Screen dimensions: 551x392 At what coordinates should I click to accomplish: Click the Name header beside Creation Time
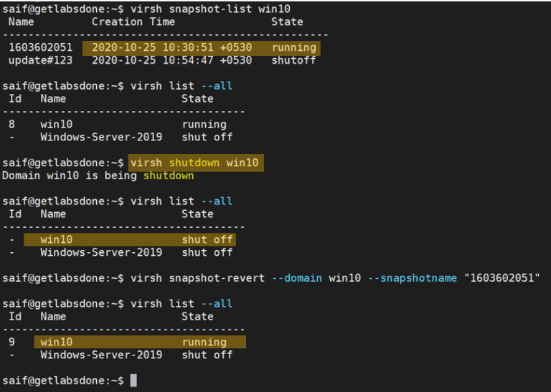click(21, 21)
